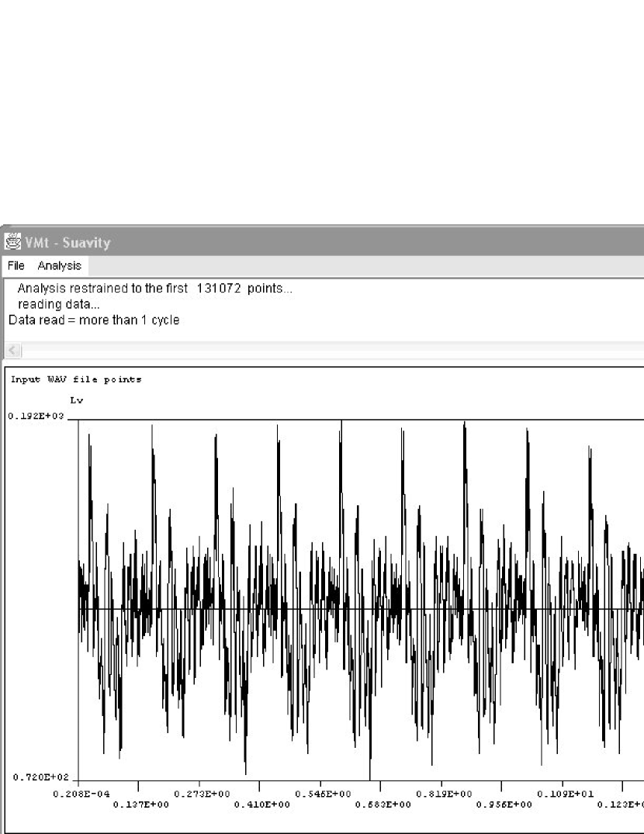Click the 'Data read = more than 1 cycle' line

[94, 320]
